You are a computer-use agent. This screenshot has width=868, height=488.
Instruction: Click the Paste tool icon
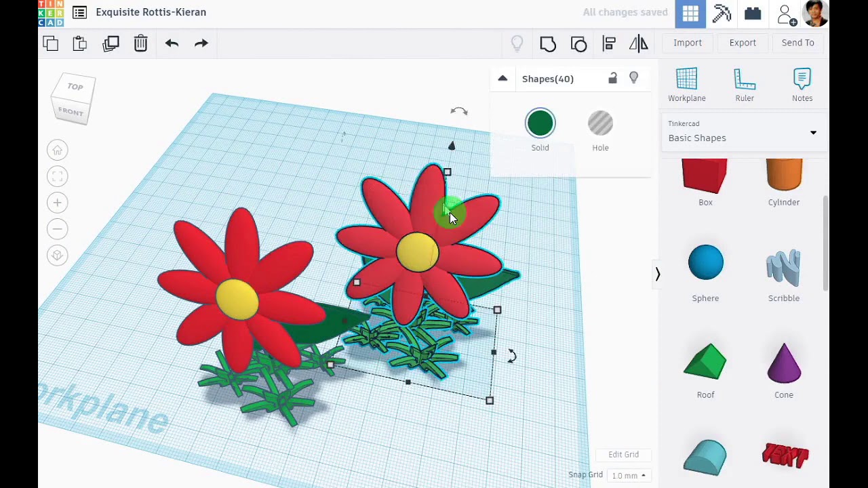[x=80, y=43]
